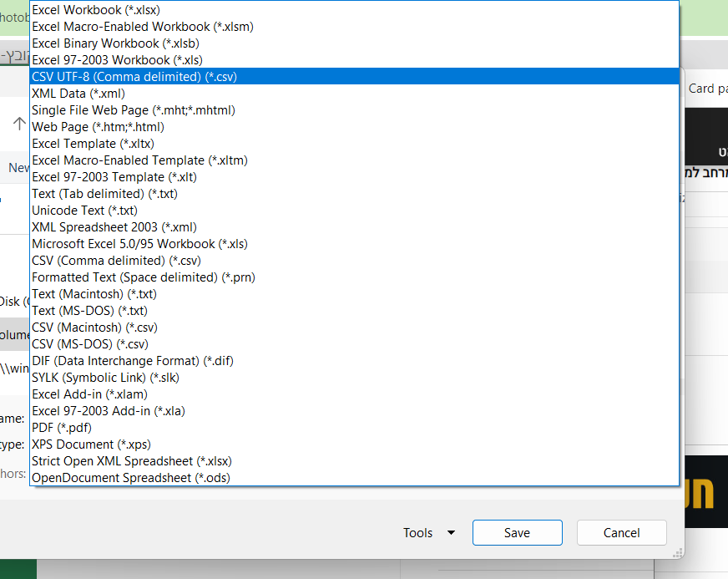Click the Save button
The height and width of the screenshot is (579, 728).
(x=517, y=533)
